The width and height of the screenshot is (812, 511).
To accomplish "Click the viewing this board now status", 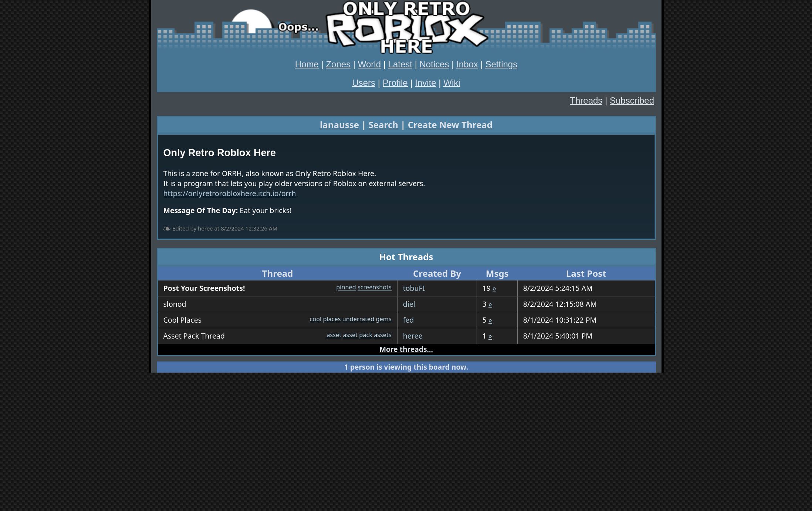I will [406, 367].
